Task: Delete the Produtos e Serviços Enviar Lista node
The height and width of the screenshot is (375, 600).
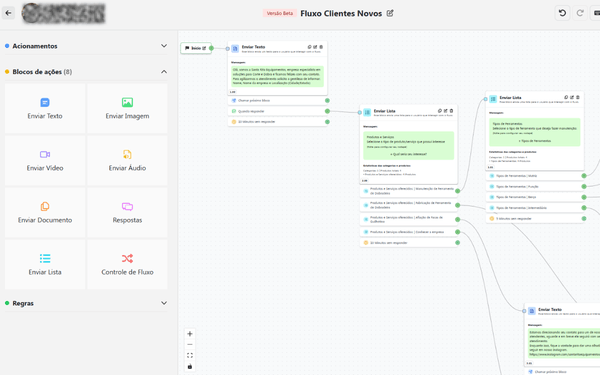Action: (x=452, y=111)
